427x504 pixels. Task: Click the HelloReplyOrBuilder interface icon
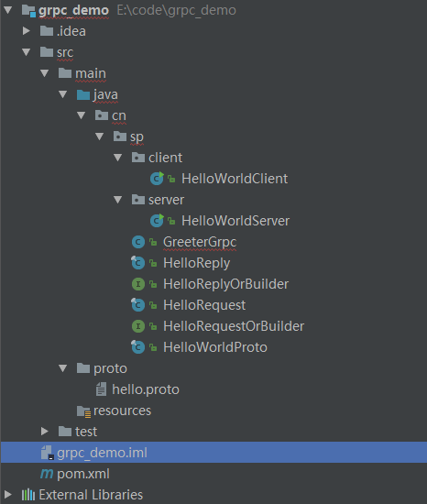click(138, 284)
